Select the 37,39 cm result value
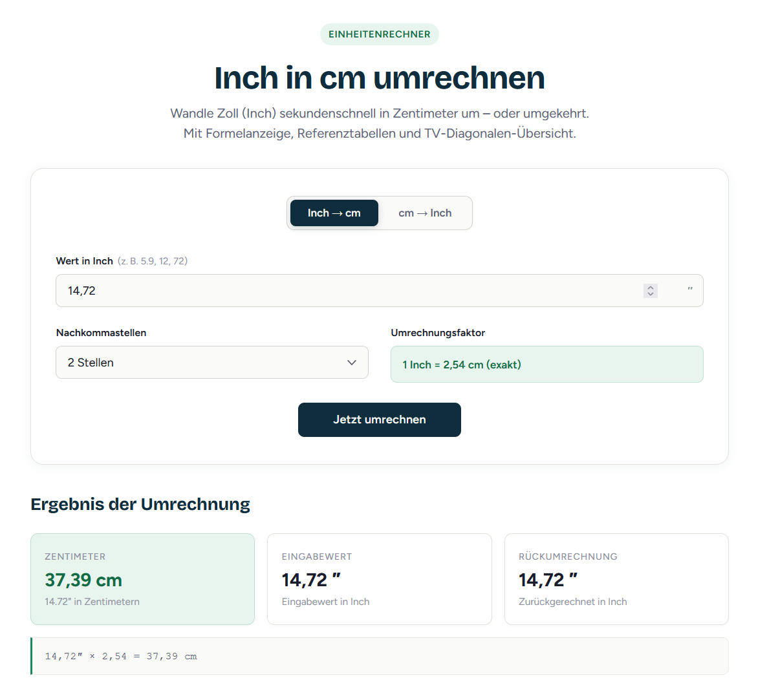This screenshot has width=767, height=700. pyautogui.click(x=83, y=580)
